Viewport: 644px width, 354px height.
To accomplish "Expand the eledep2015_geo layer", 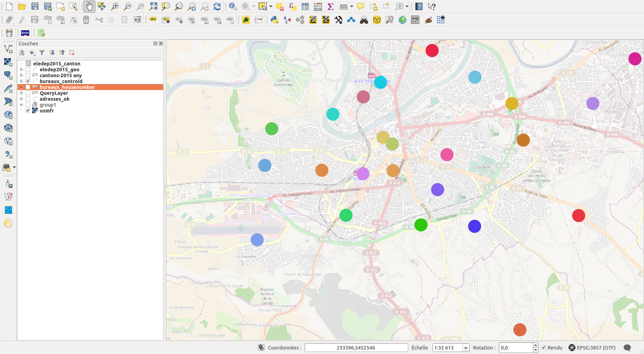I will pyautogui.click(x=21, y=70).
